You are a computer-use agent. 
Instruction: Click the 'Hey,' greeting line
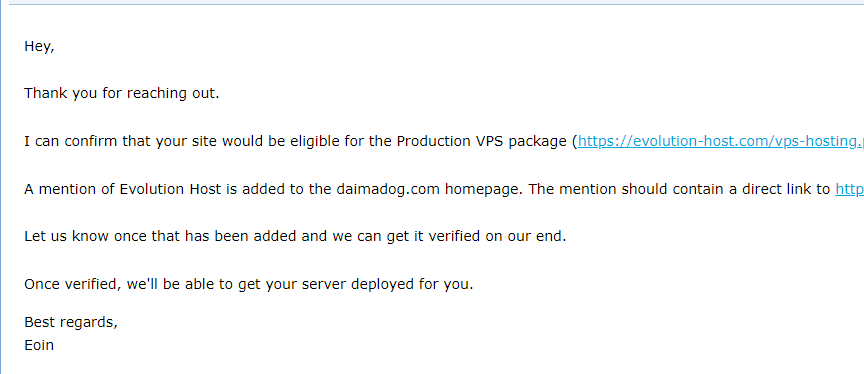(x=39, y=47)
